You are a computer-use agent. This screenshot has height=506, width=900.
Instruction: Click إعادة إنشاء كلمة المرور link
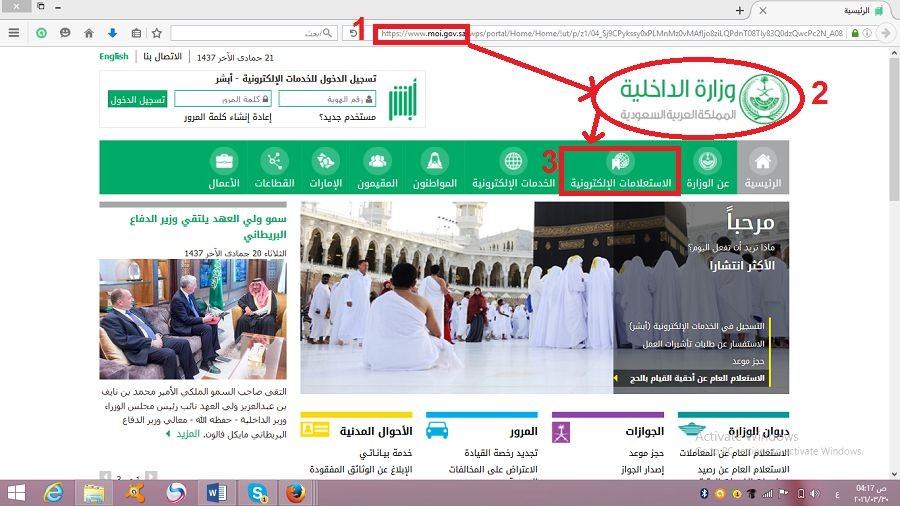click(x=228, y=117)
